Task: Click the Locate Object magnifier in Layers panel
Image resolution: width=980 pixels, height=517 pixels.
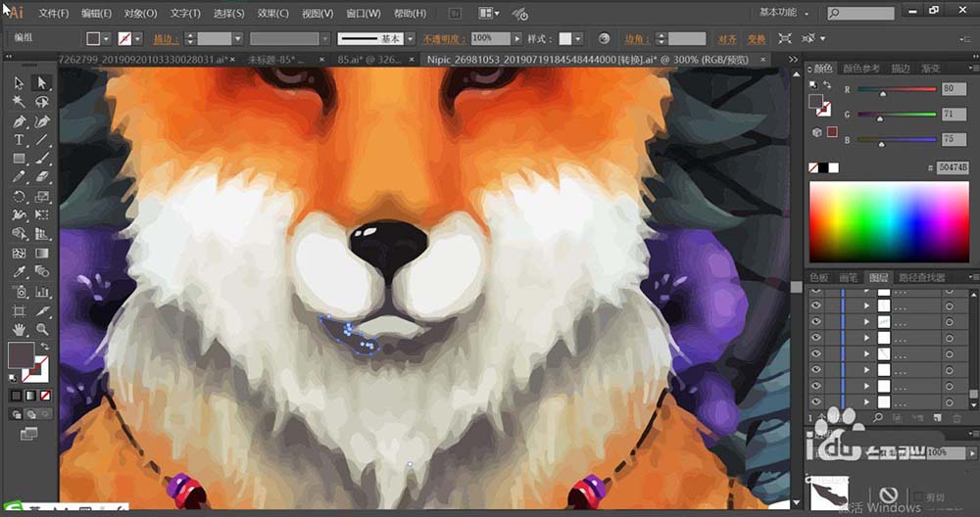Action: [878, 417]
